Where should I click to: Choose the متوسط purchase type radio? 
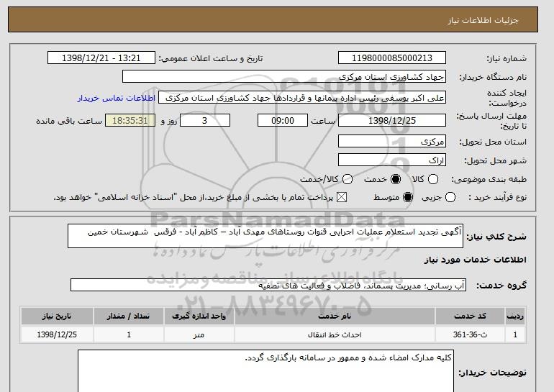[408, 197]
